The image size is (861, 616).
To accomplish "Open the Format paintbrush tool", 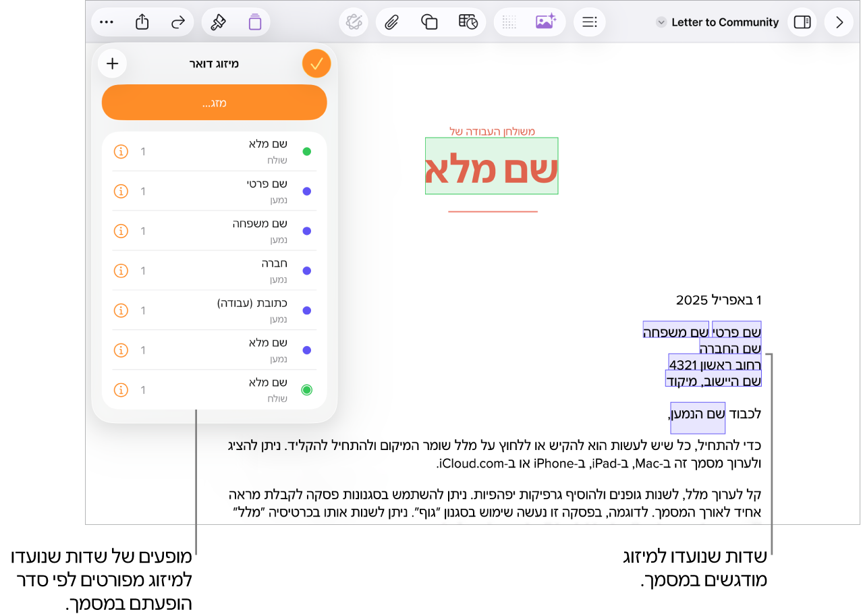I will coord(218,22).
